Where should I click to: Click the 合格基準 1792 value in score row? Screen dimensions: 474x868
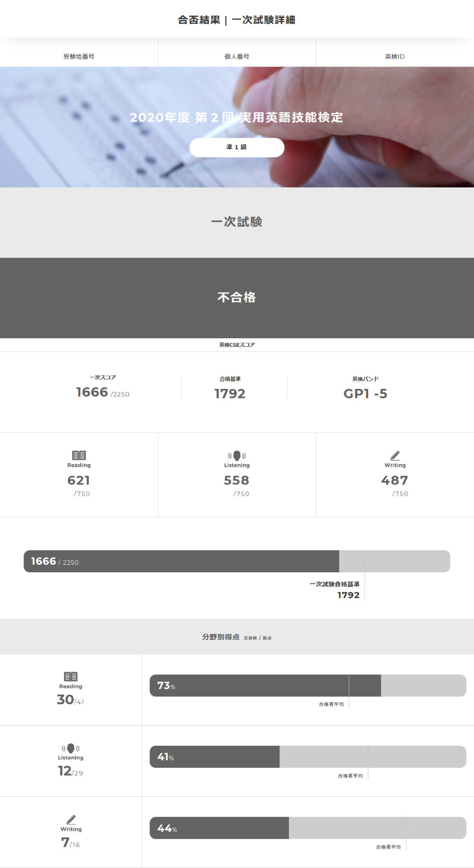click(x=230, y=393)
